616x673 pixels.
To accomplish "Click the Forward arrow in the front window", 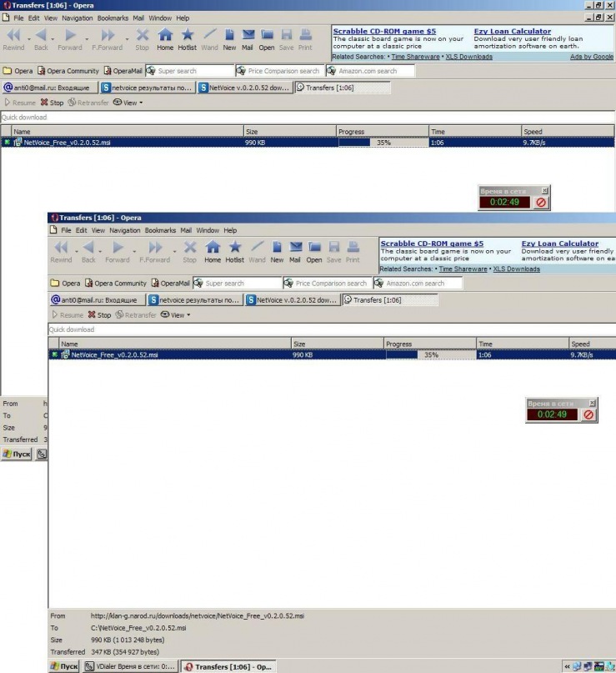I will (118, 247).
